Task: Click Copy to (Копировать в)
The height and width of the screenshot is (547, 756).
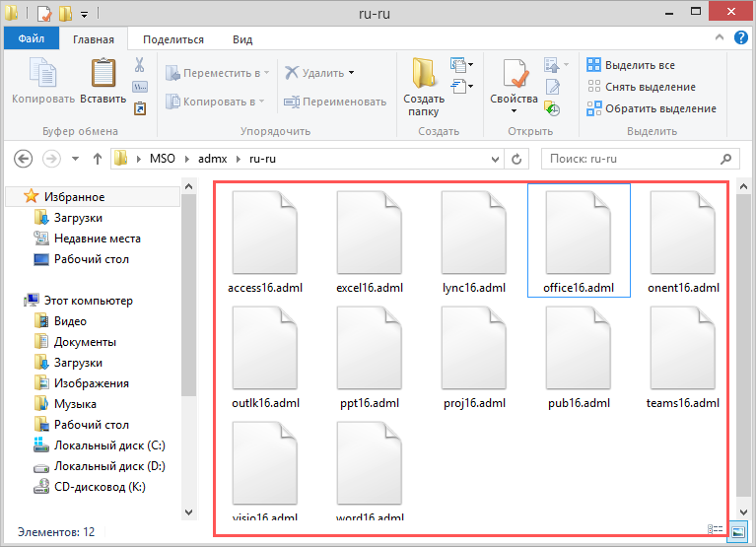Action: click(215, 102)
